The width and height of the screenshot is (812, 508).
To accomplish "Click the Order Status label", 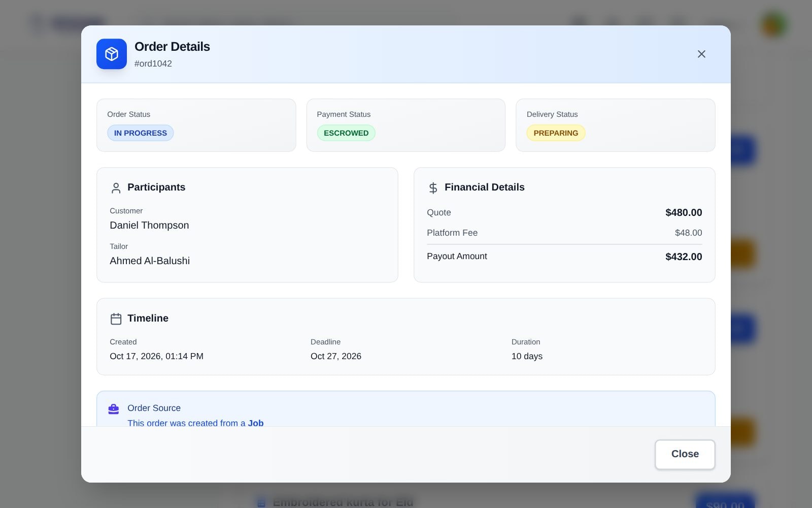I will point(128,114).
